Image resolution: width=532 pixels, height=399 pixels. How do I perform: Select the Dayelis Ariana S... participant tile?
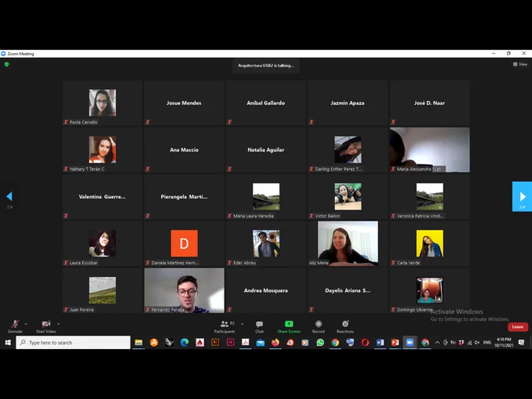(348, 290)
